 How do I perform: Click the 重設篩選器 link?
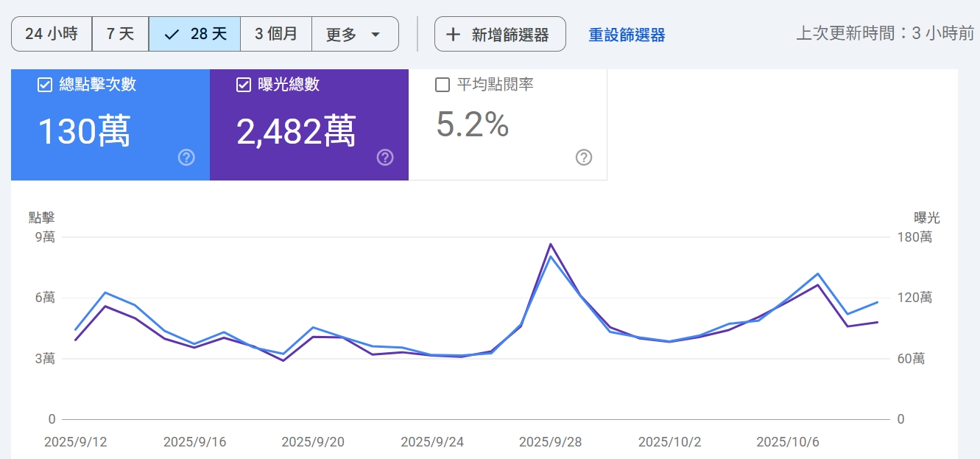[x=627, y=35]
